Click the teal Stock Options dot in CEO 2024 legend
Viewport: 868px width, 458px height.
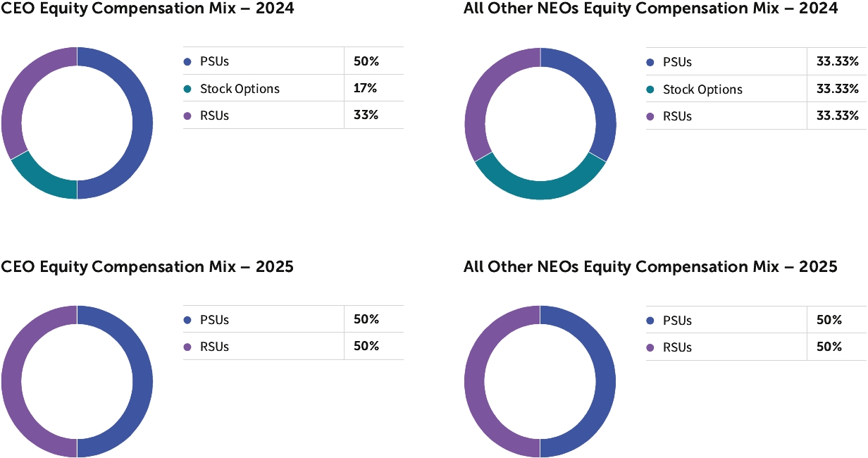(187, 89)
